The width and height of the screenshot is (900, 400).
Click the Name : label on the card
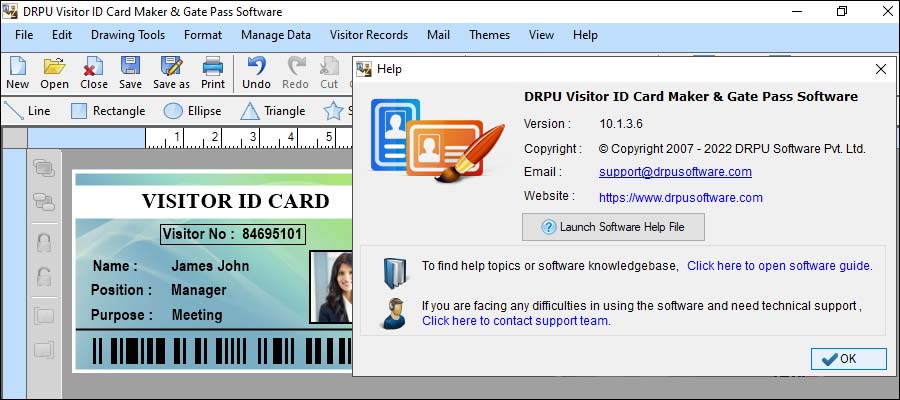click(115, 266)
